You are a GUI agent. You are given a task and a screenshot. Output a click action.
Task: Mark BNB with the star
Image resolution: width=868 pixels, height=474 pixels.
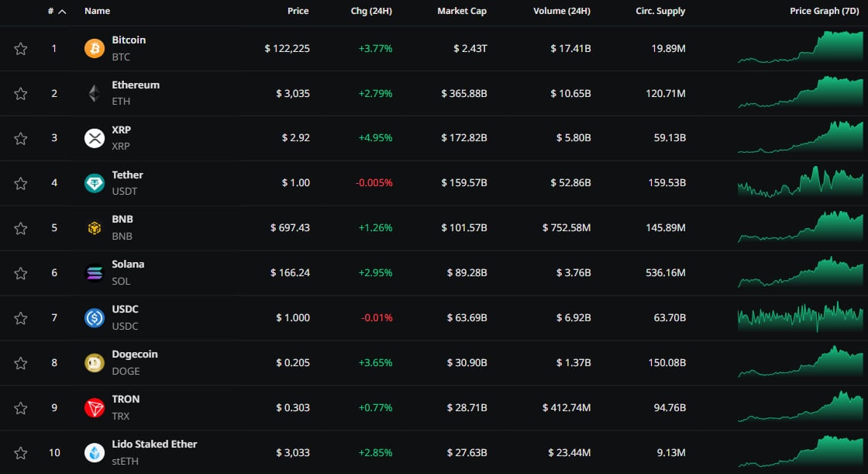(20, 228)
